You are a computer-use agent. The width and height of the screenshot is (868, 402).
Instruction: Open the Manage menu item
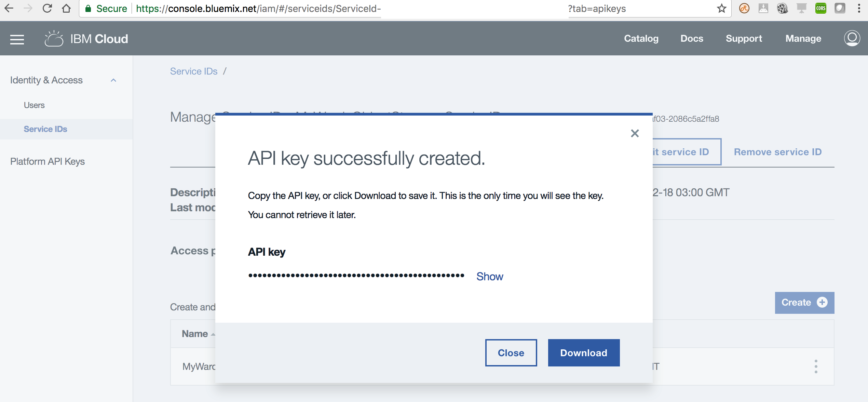coord(803,39)
